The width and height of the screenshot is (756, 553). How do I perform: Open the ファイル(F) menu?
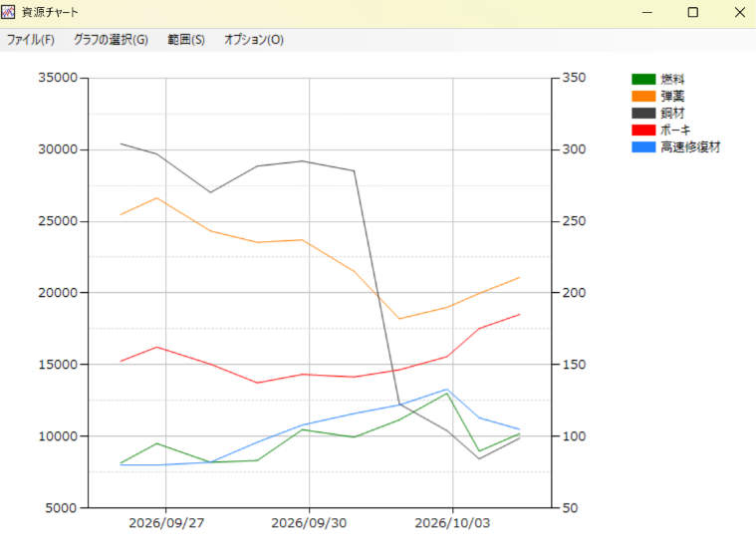click(30, 40)
